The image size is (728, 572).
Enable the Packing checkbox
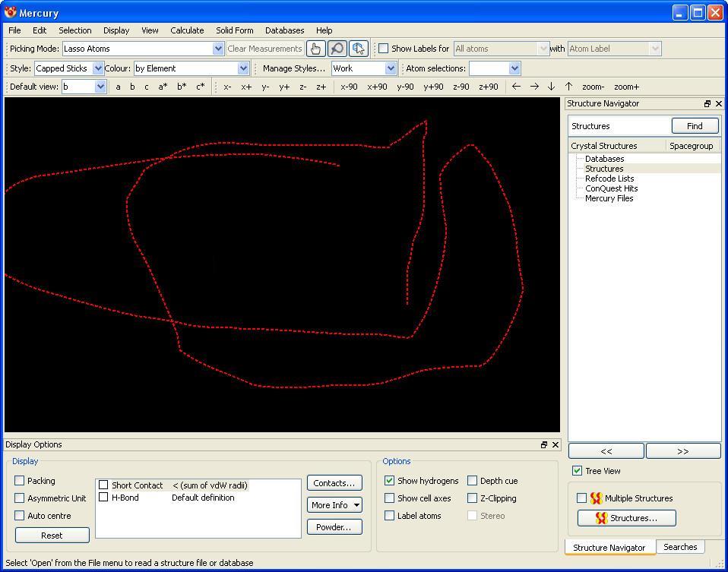pos(20,481)
